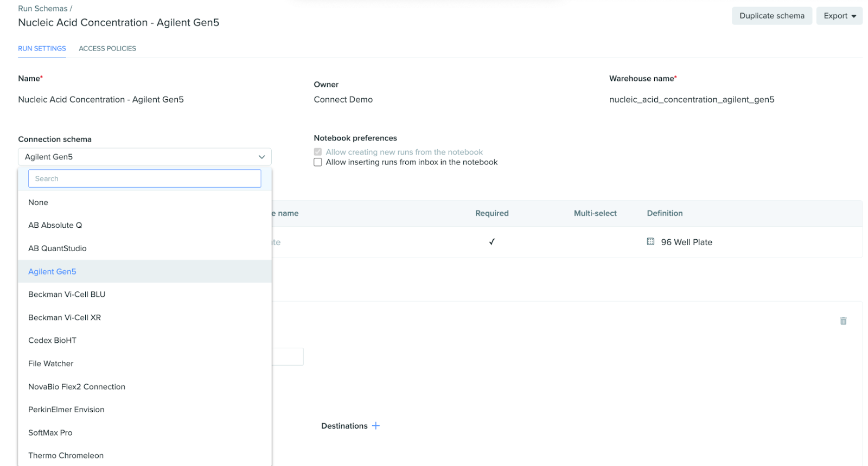The height and width of the screenshot is (466, 868).
Task: Click the 96 Well Plate grid icon
Action: click(650, 241)
